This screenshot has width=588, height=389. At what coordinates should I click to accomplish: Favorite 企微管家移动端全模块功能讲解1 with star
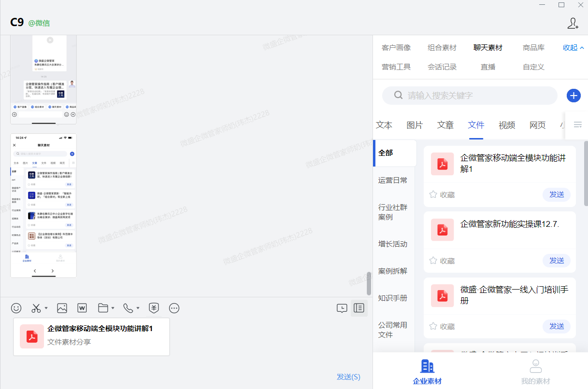433,194
